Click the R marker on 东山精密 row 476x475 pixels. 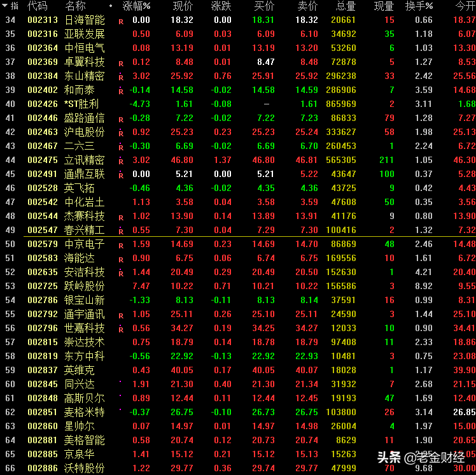point(121,77)
